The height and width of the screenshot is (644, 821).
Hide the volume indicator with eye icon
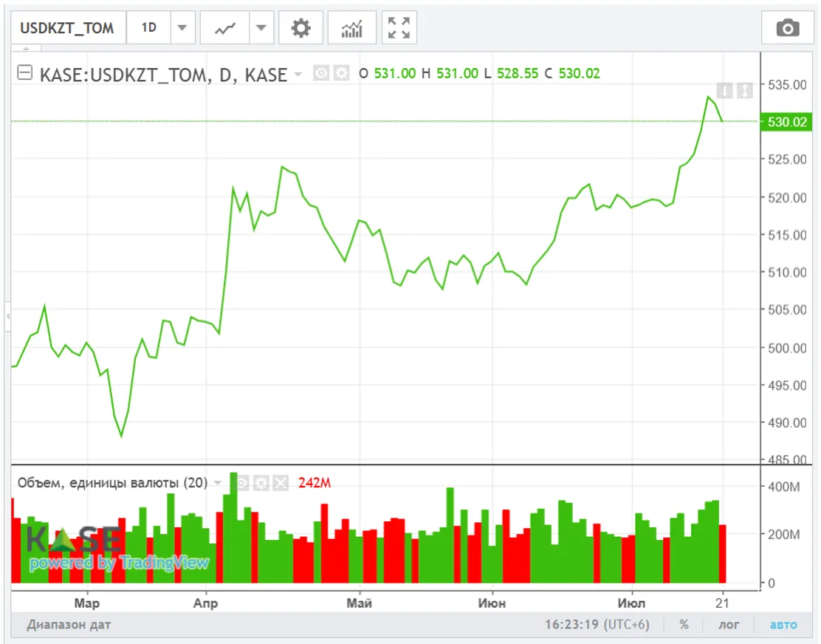click(x=241, y=483)
